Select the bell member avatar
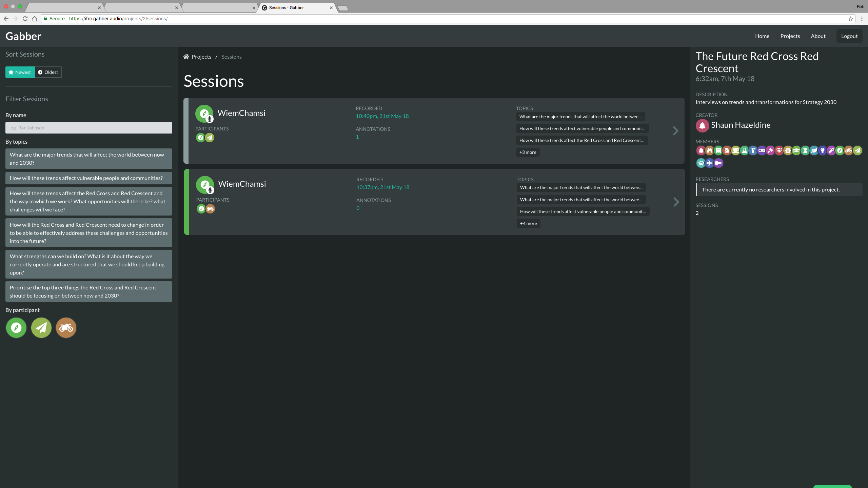 coord(701,150)
